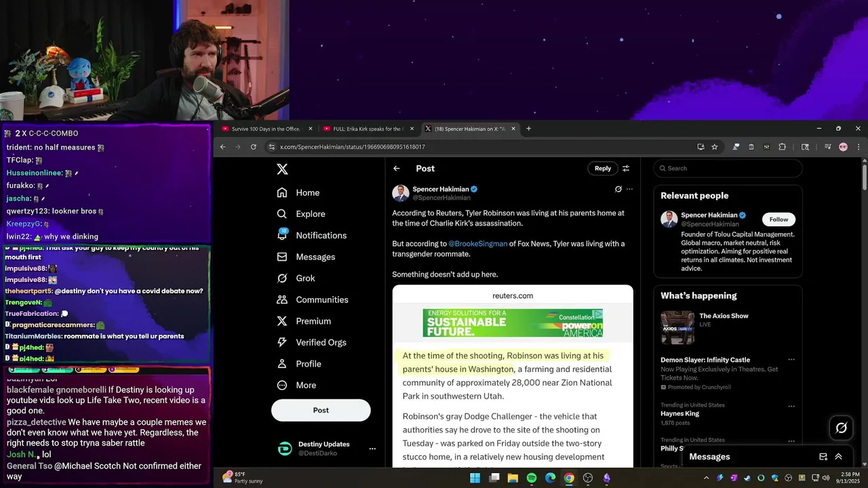
Task: Click the floating Grok button
Action: [x=842, y=428]
